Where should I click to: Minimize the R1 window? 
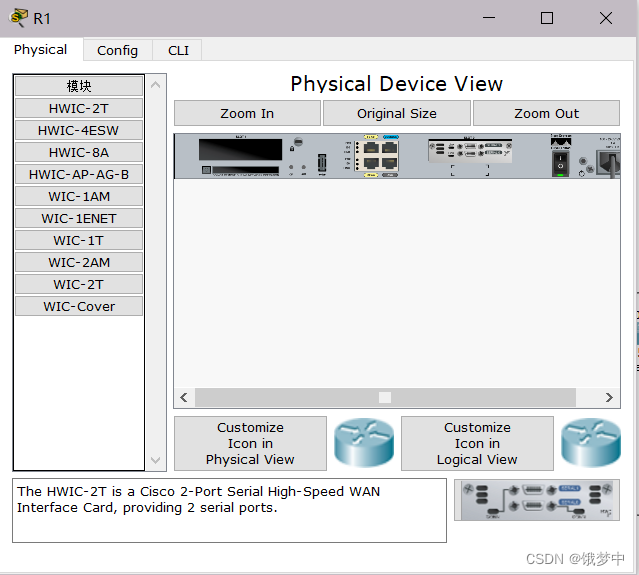click(489, 18)
